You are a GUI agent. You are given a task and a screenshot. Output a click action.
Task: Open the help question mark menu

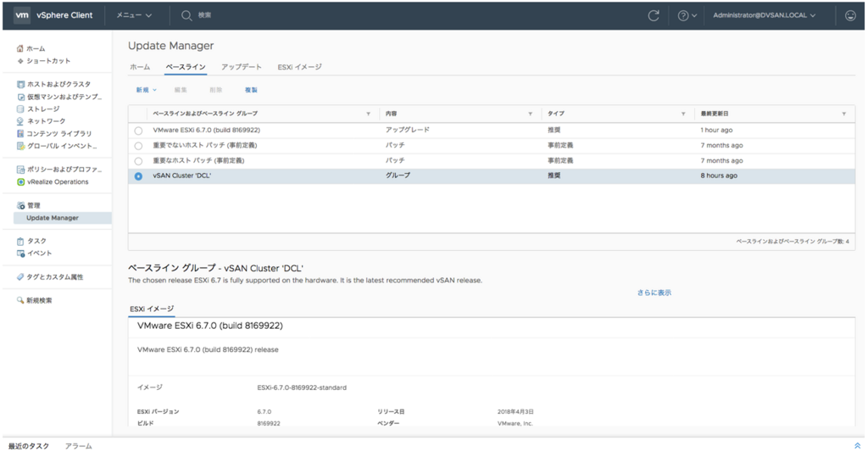687,15
